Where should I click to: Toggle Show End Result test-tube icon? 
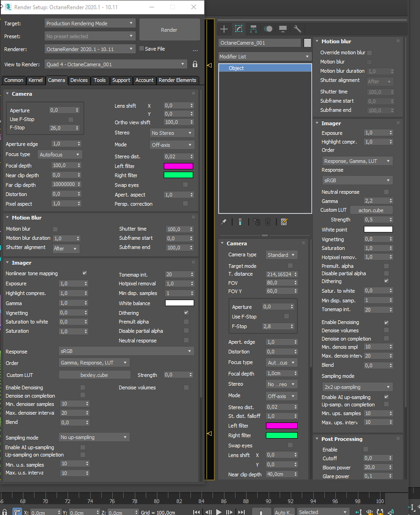(x=240, y=222)
